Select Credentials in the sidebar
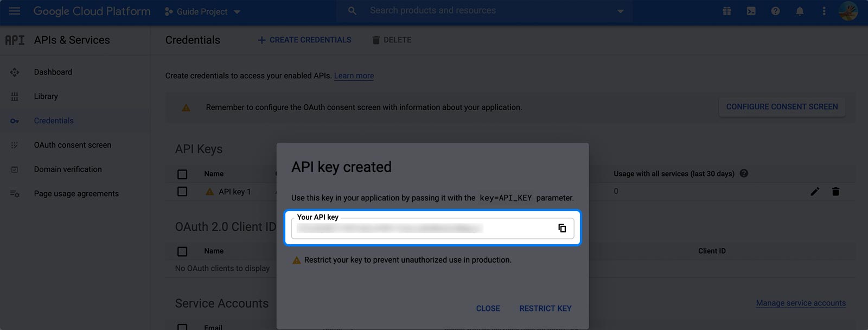Screen dimensions: 868x330 pyautogui.click(x=54, y=121)
